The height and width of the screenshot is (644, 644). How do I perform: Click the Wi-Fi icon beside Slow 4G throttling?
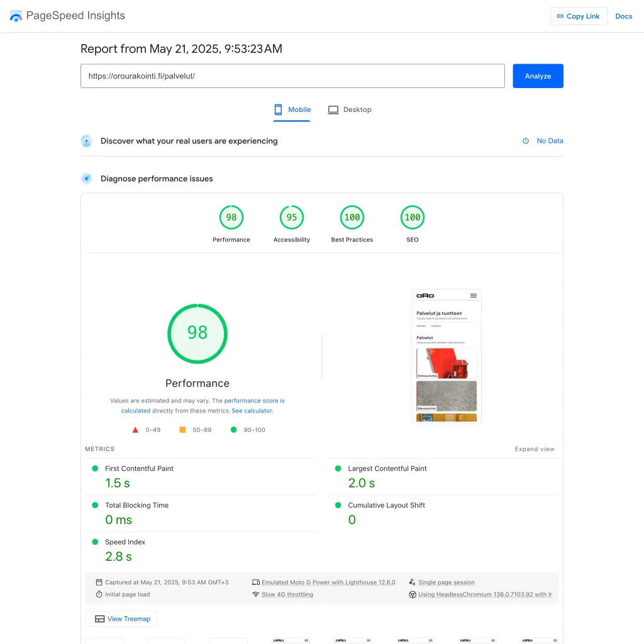255,594
